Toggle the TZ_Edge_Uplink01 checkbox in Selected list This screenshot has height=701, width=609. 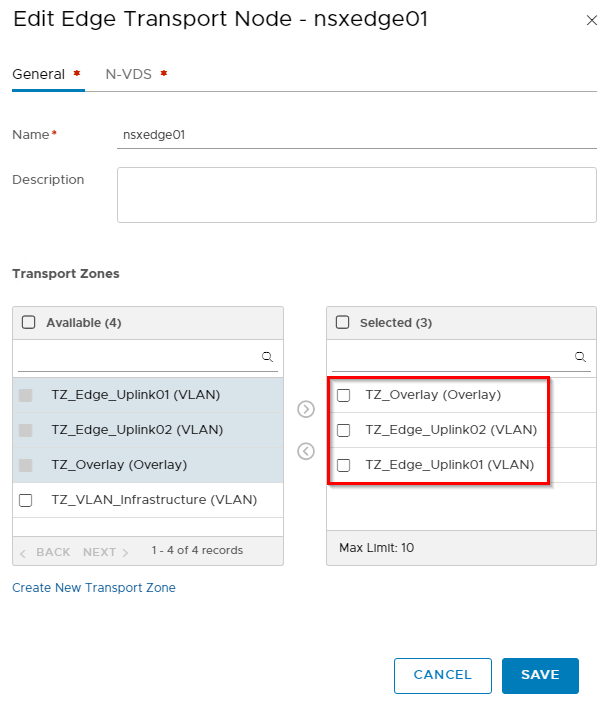343,465
